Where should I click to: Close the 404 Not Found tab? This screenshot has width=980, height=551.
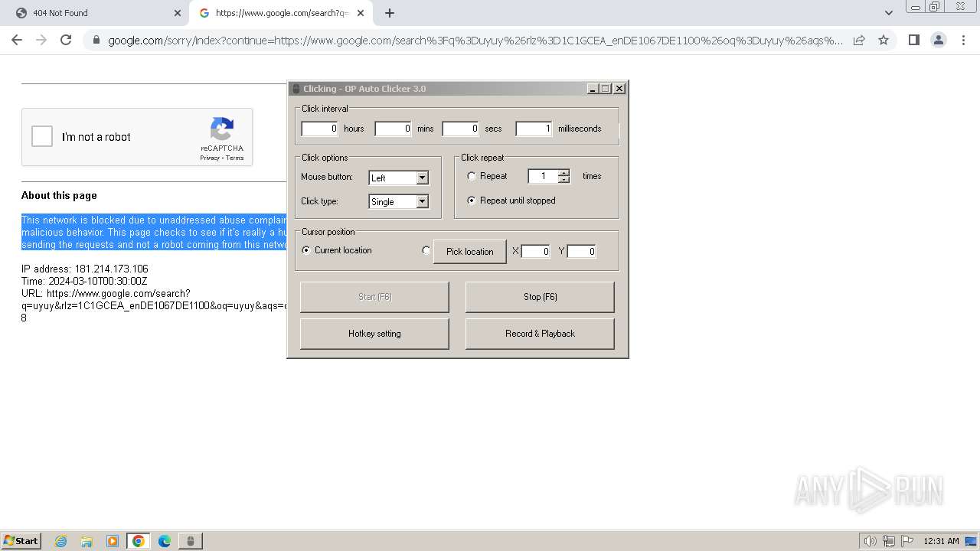click(178, 13)
